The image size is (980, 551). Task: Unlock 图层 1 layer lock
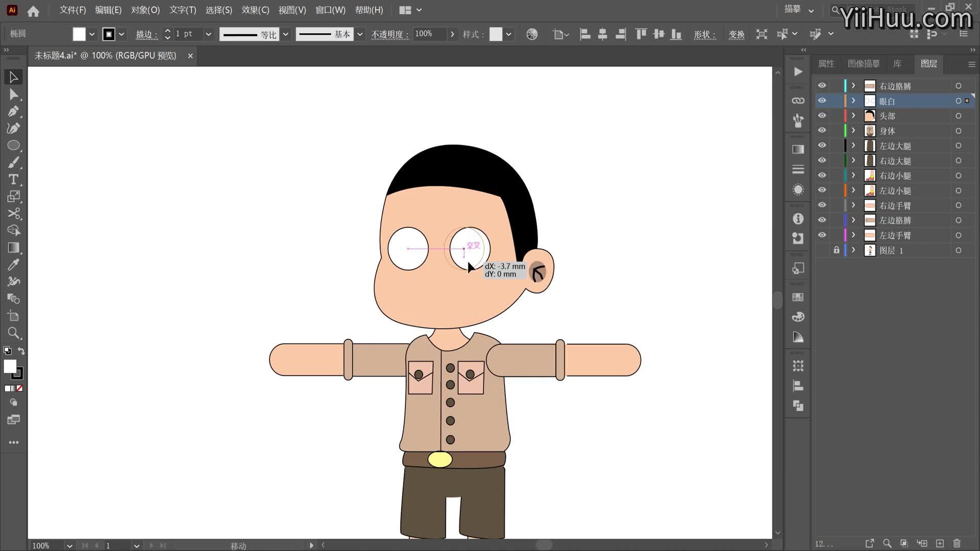click(836, 250)
